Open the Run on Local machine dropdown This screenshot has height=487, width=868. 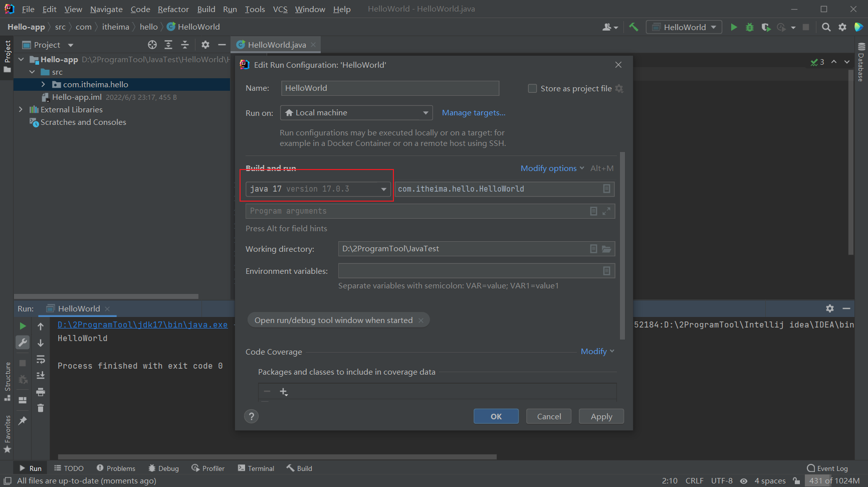(x=356, y=113)
